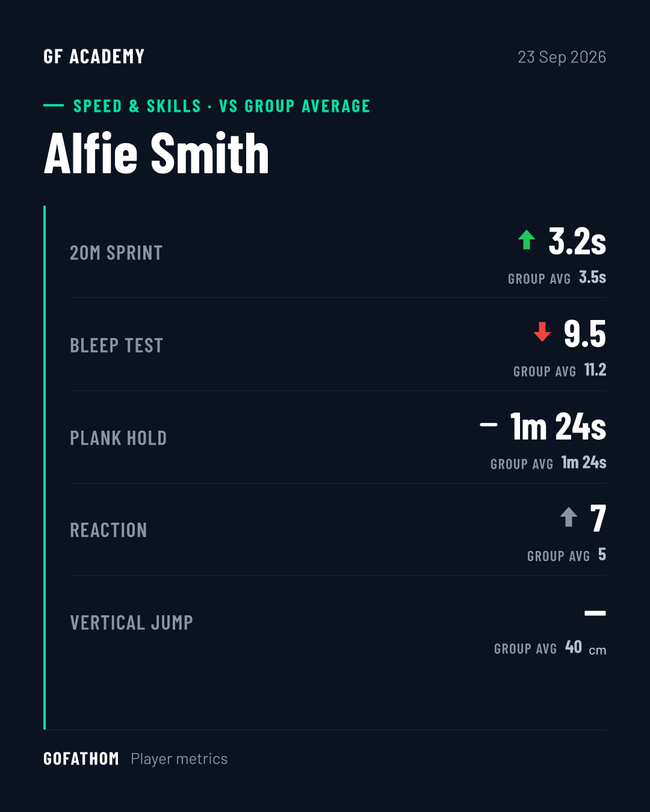Viewport: 650px width, 812px height.
Task: Click the white dash beside 1m 24s
Action: [489, 425]
